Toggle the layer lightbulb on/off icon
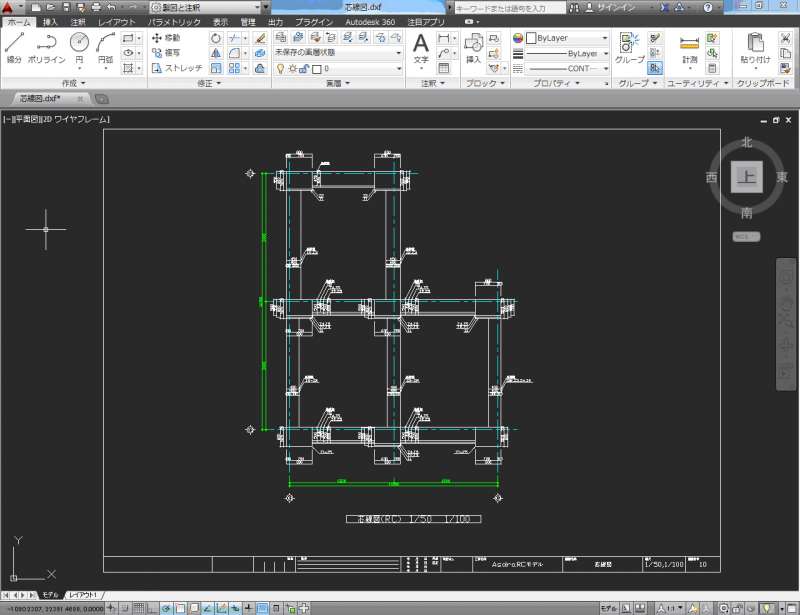800x615 pixels. click(280, 69)
